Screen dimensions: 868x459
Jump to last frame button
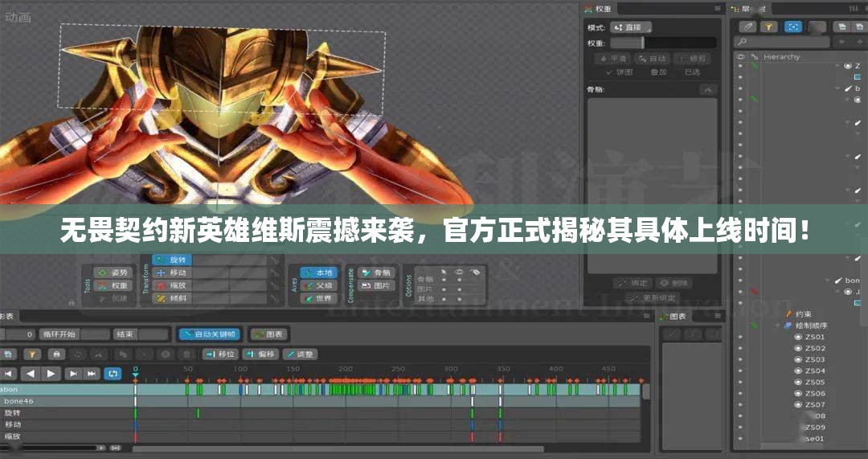(92, 374)
